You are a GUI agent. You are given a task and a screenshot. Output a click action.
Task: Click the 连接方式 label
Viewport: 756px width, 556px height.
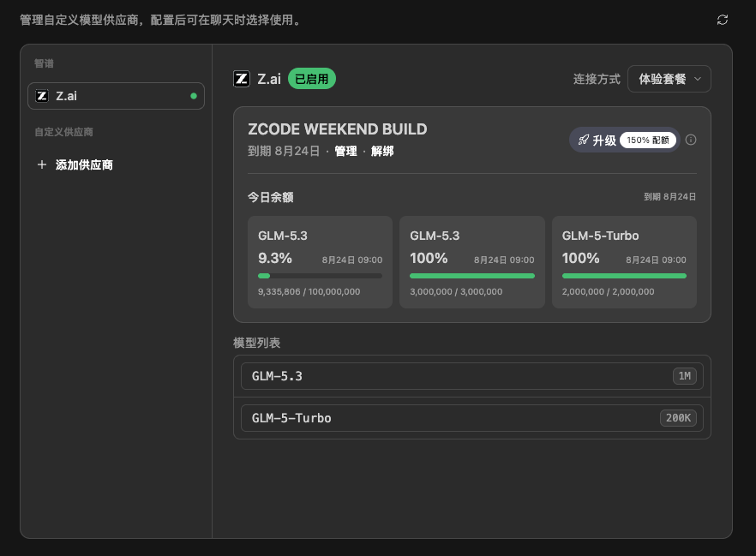click(x=597, y=79)
